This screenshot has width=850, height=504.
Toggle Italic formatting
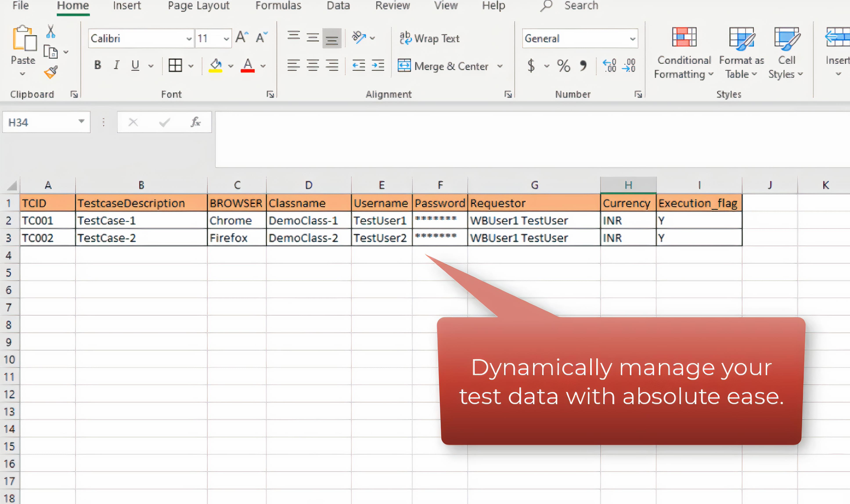tap(117, 65)
